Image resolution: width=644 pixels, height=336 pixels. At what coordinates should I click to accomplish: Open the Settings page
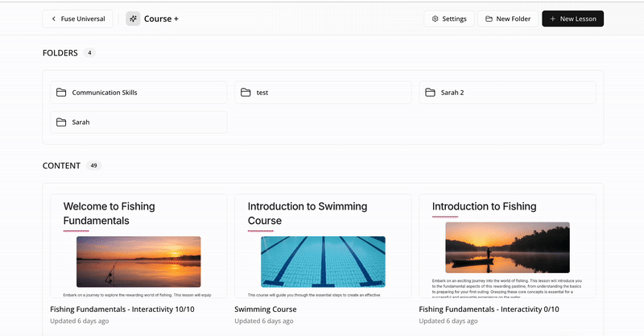pyautogui.click(x=449, y=19)
